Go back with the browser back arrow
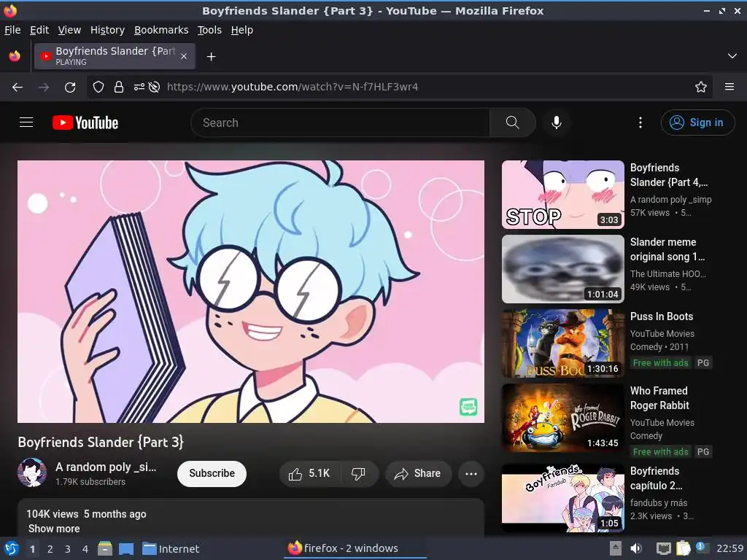The height and width of the screenshot is (560, 747). point(18,87)
